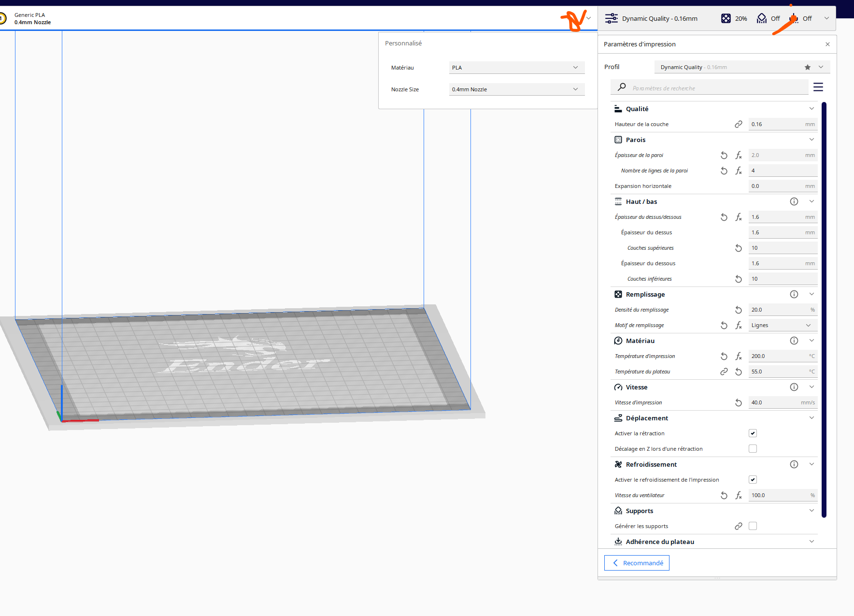Reset Vitesse d'impression value
This screenshot has width=854, height=616.
point(739,402)
